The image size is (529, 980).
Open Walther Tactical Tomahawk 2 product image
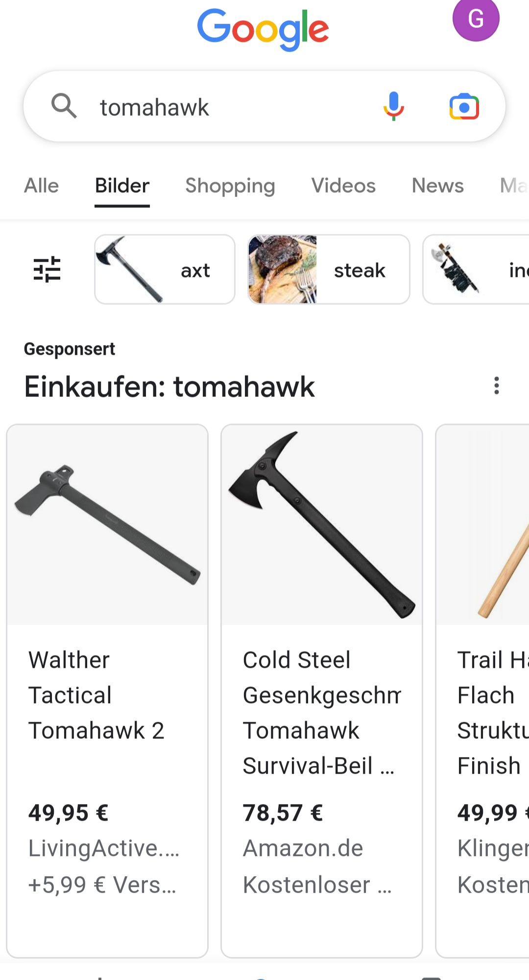(x=107, y=525)
